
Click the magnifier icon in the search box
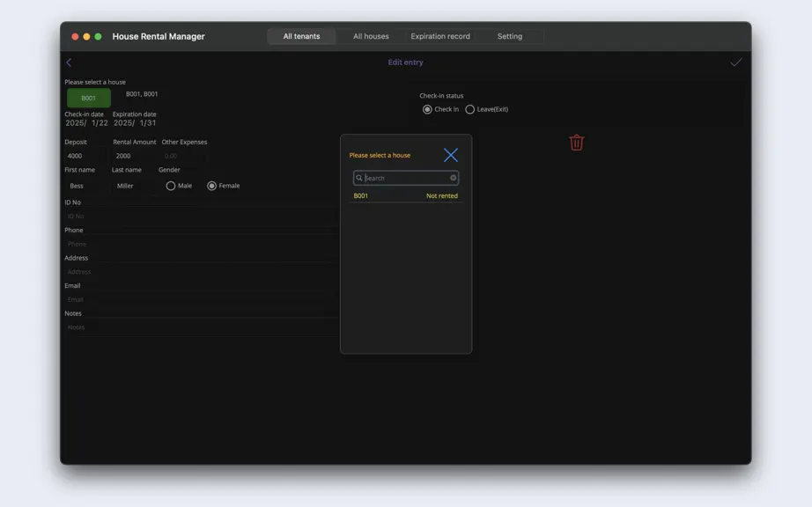[358, 178]
